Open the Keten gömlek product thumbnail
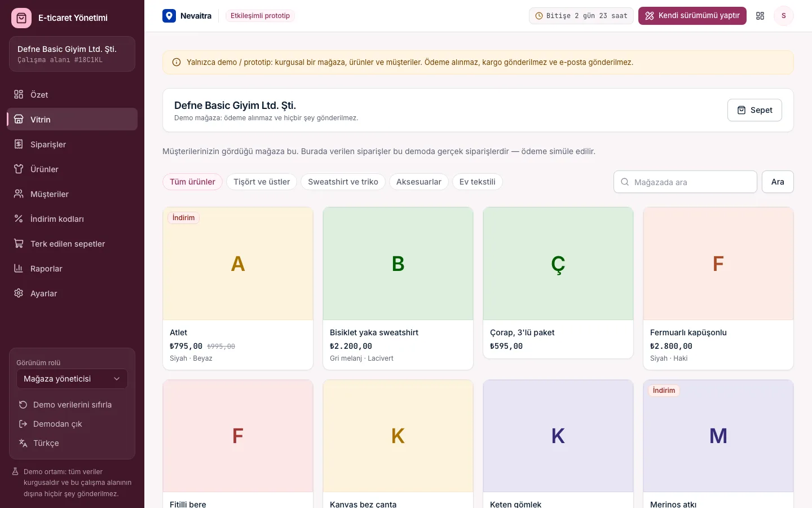Image resolution: width=812 pixels, height=508 pixels. (558, 436)
